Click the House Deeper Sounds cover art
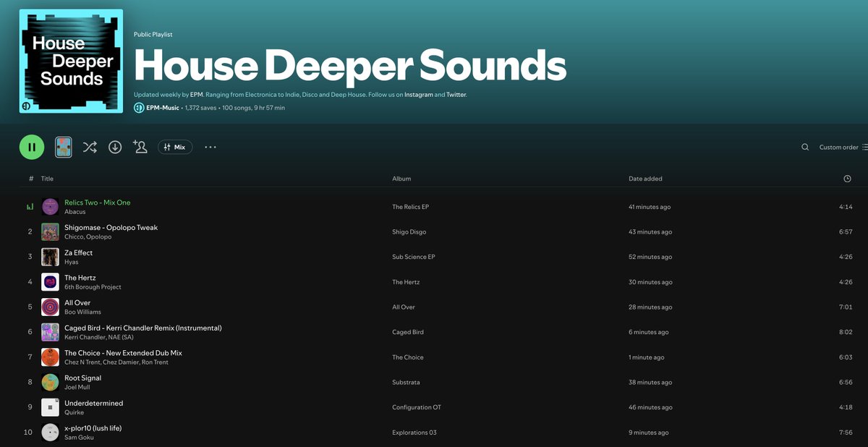The image size is (868, 447). pos(71,61)
